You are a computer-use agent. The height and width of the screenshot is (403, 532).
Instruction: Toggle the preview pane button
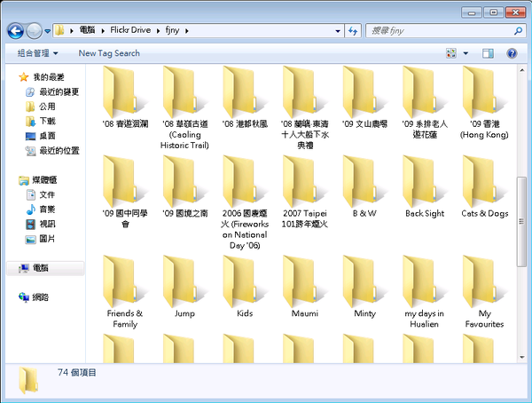[488, 53]
